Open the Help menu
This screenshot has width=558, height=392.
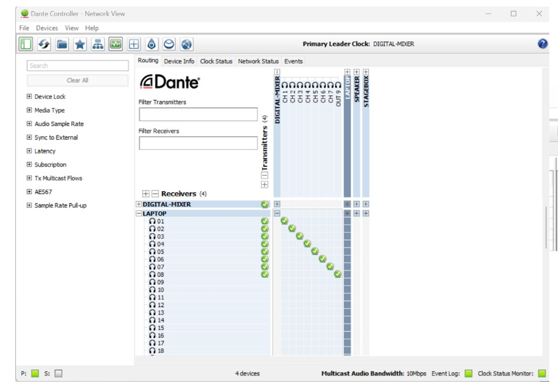(x=92, y=28)
